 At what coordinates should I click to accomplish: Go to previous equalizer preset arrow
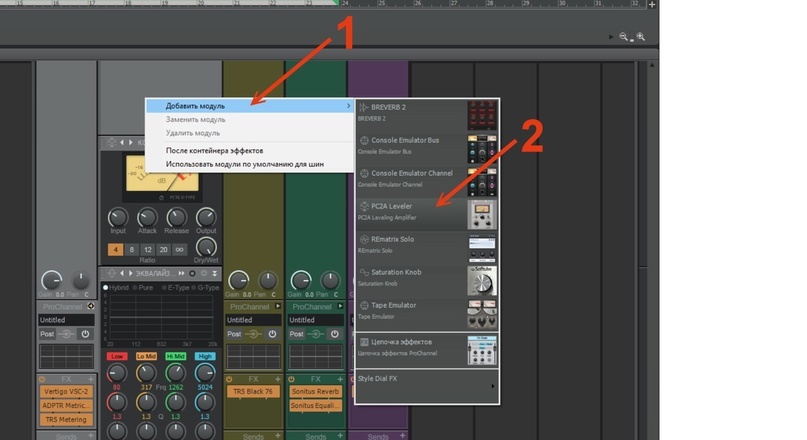pos(122,273)
